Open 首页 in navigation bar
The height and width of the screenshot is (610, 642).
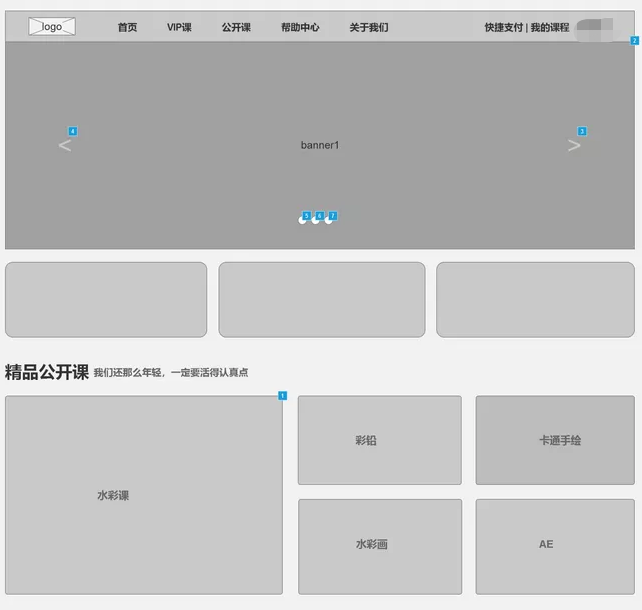(x=127, y=27)
